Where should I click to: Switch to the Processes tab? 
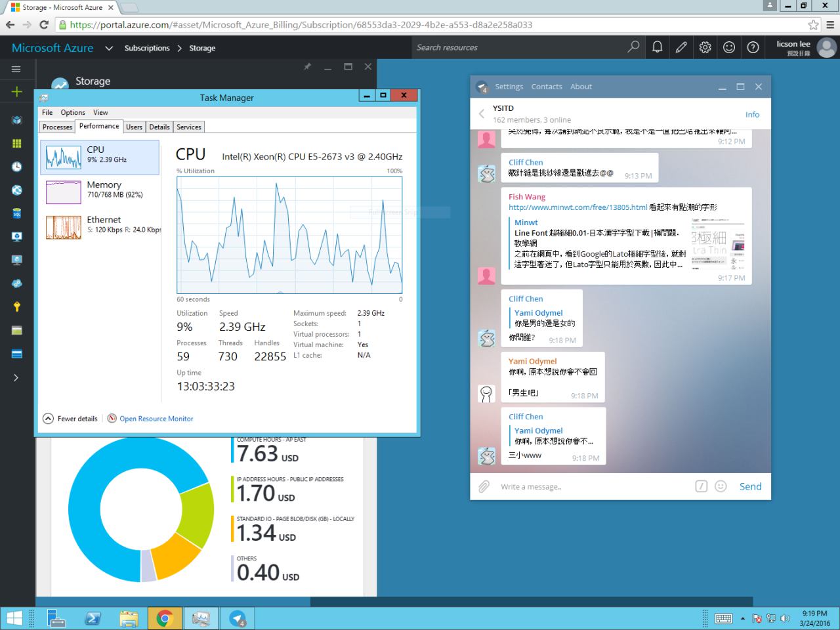click(x=57, y=127)
